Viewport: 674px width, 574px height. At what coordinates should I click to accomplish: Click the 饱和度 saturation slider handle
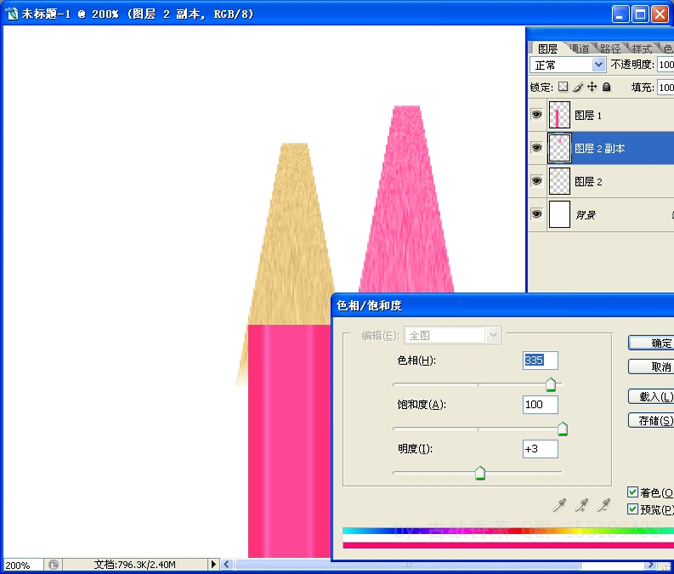point(562,429)
